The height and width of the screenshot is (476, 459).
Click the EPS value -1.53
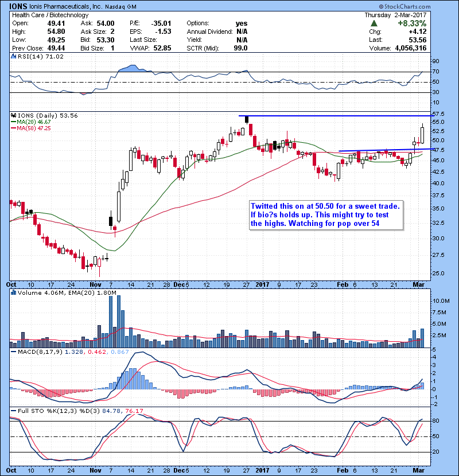coord(163,32)
